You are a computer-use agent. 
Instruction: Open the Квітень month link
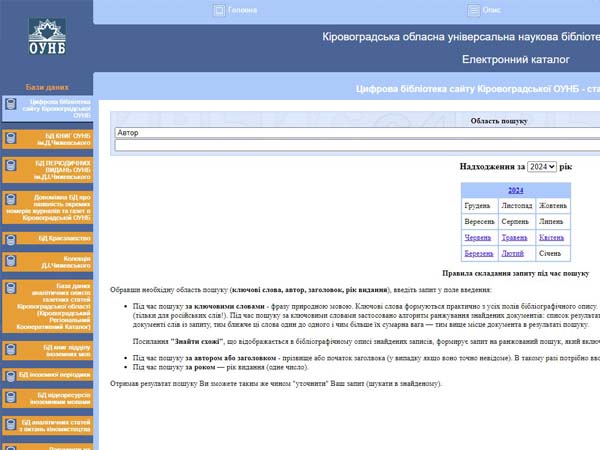point(551,238)
